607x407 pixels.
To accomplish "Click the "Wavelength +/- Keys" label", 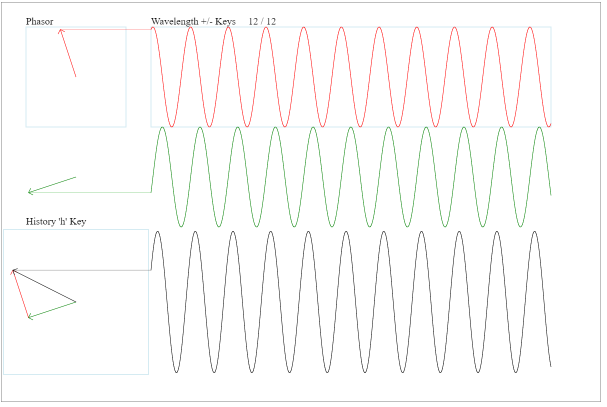I will click(194, 22).
